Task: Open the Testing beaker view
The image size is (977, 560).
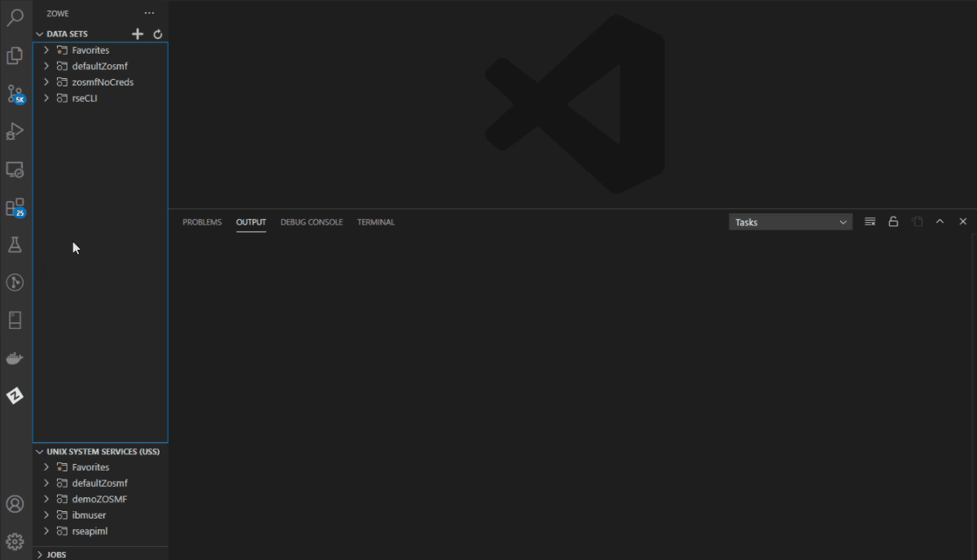Action: click(15, 244)
